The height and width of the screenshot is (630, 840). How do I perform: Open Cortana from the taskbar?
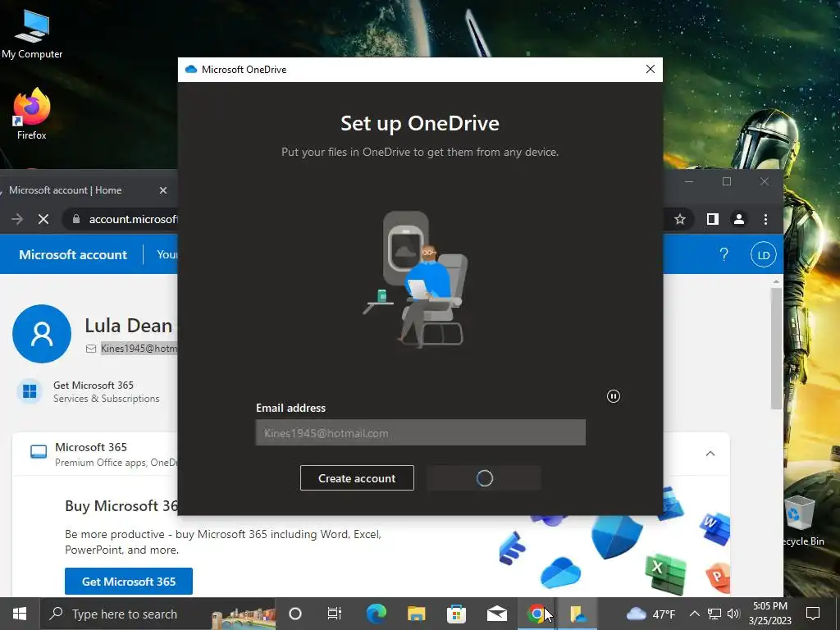pyautogui.click(x=295, y=614)
